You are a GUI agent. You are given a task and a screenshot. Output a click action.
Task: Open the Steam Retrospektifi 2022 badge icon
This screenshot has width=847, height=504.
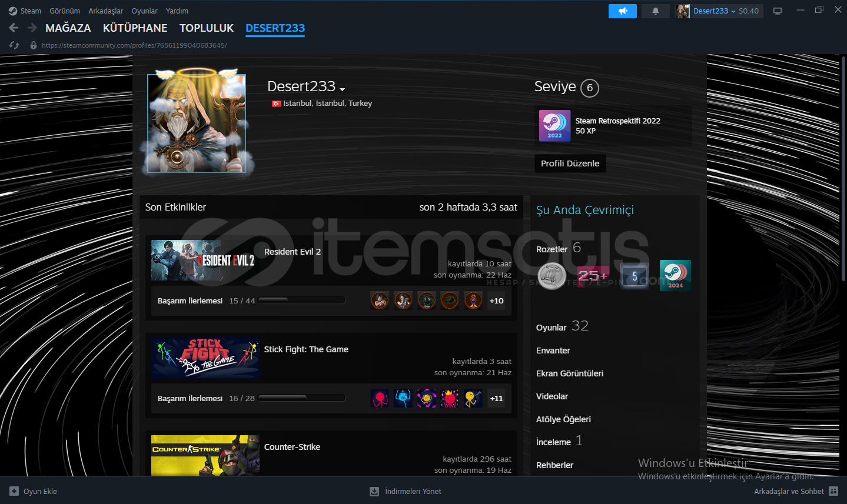(554, 125)
